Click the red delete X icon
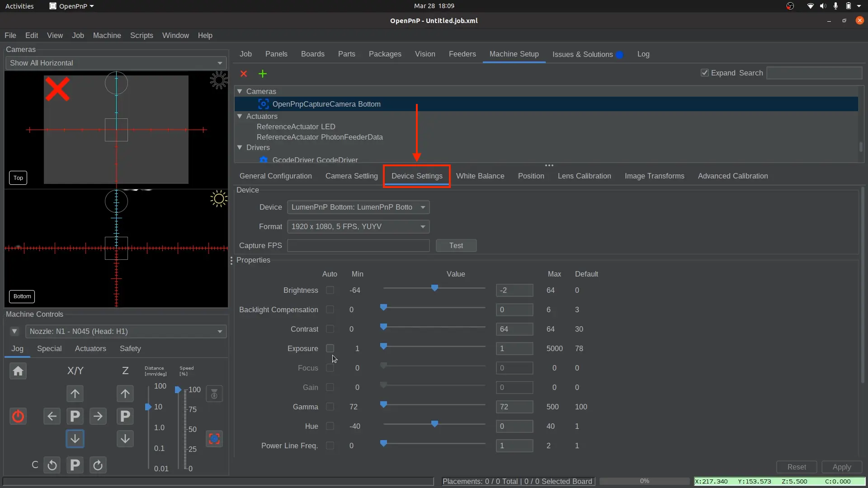This screenshot has width=868, height=488. point(244,74)
